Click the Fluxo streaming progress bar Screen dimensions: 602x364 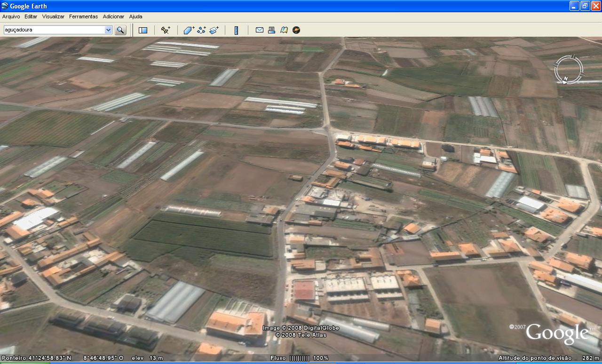[x=299, y=358]
